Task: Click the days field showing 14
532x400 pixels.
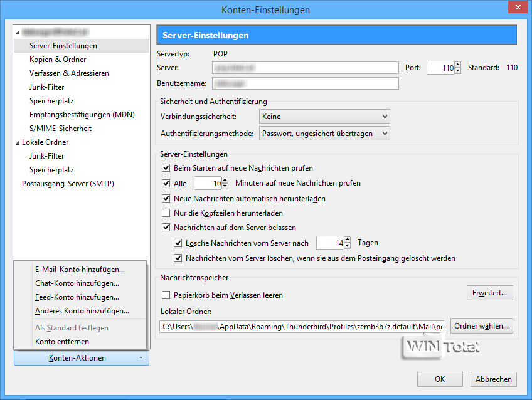Action: [x=330, y=243]
